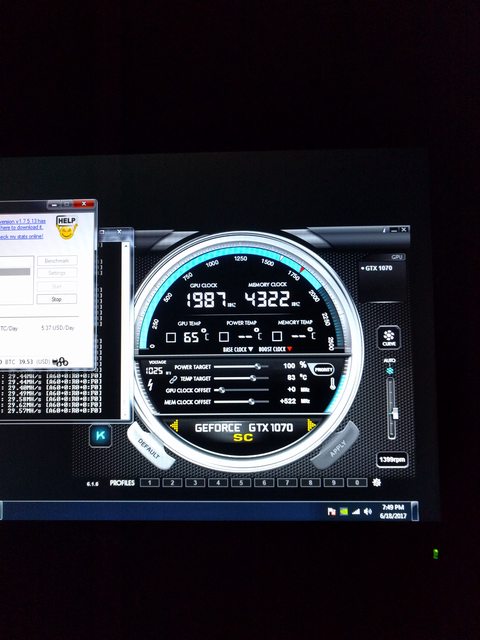The image size is (480, 640).
Task: Toggle the AUTO fan control icon
Action: [x=390, y=371]
